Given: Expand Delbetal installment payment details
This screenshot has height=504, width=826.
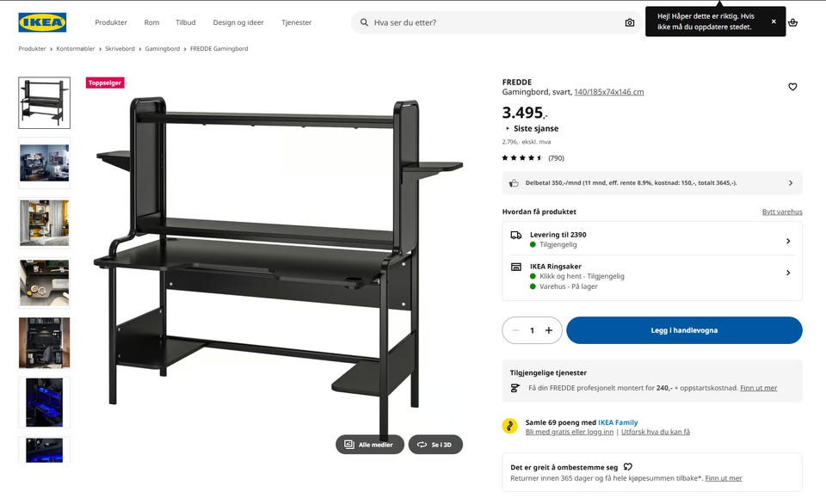Looking at the screenshot, I should tap(652, 182).
